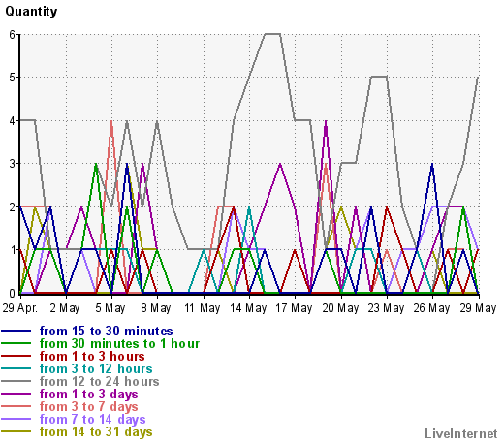Click the dark blue peak at 3 on 26 May
Viewport: 504px width, 443px height.
coord(432,165)
